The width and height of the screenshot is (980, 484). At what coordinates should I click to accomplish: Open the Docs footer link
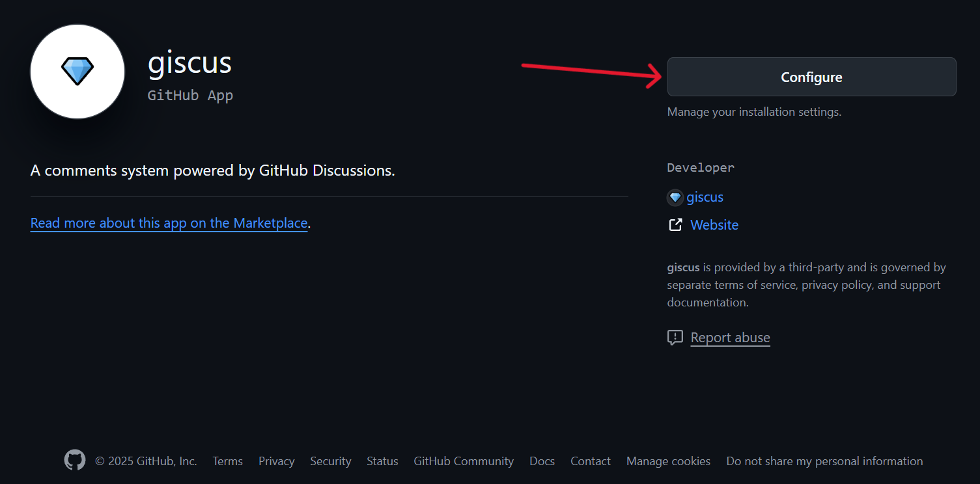pyautogui.click(x=542, y=461)
